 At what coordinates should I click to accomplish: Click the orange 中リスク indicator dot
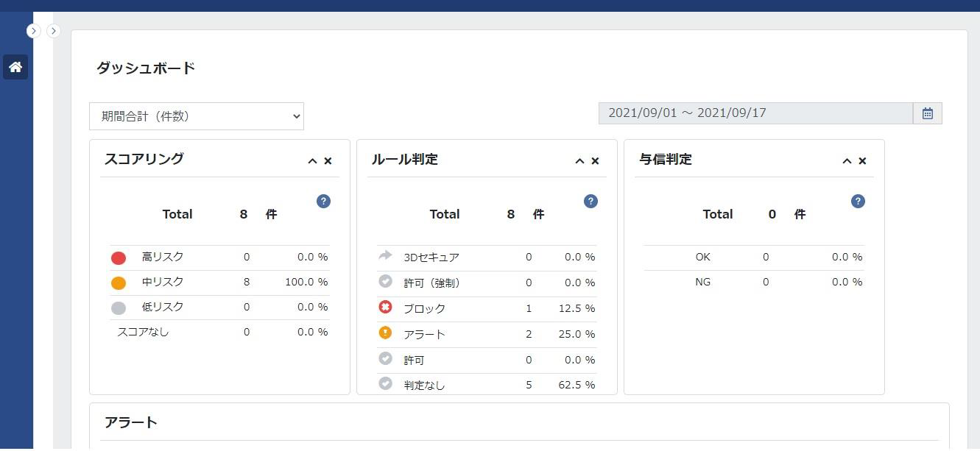tap(119, 283)
